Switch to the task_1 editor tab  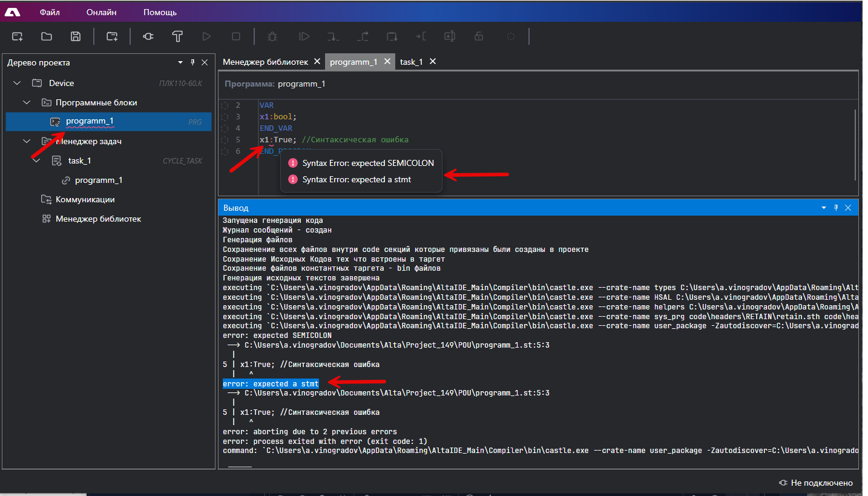coord(412,62)
